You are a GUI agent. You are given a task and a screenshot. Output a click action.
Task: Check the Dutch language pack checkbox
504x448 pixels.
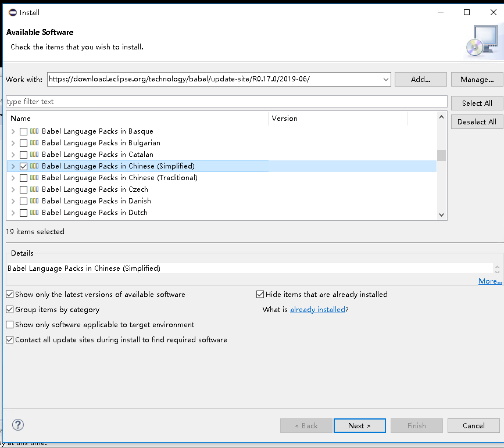(23, 213)
